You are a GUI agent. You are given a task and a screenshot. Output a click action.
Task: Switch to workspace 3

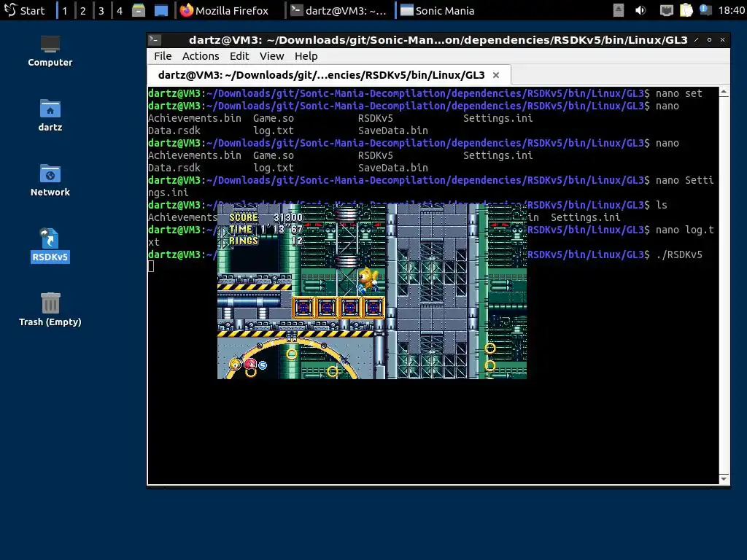point(101,10)
